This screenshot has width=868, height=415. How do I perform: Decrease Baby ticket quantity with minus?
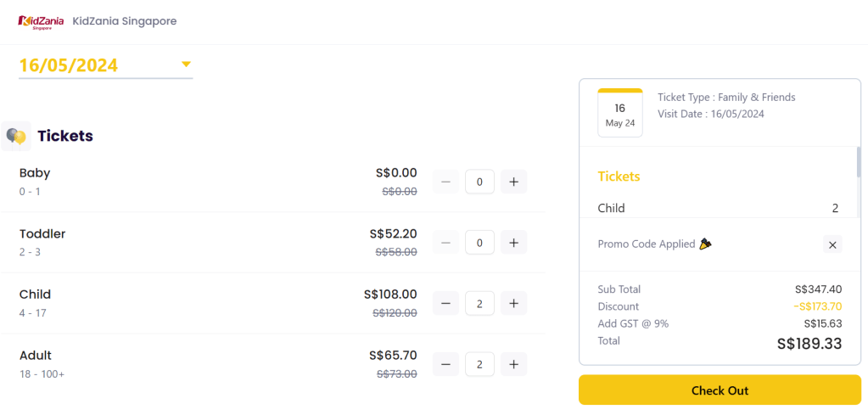click(446, 182)
